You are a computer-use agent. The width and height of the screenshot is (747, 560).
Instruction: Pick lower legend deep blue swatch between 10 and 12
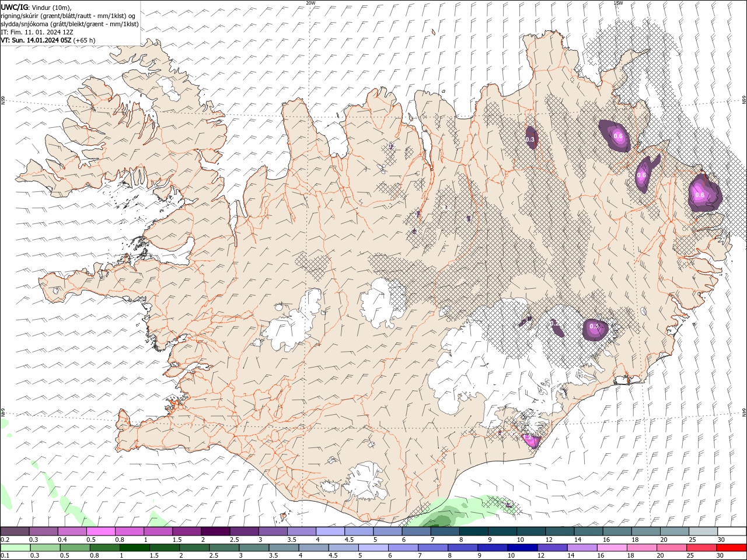pos(521,548)
